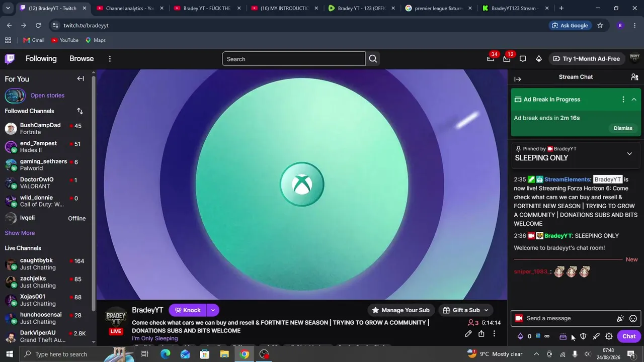The image size is (644, 362).
Task: Click sniper_1983_ username in chat
Action: 532,272
